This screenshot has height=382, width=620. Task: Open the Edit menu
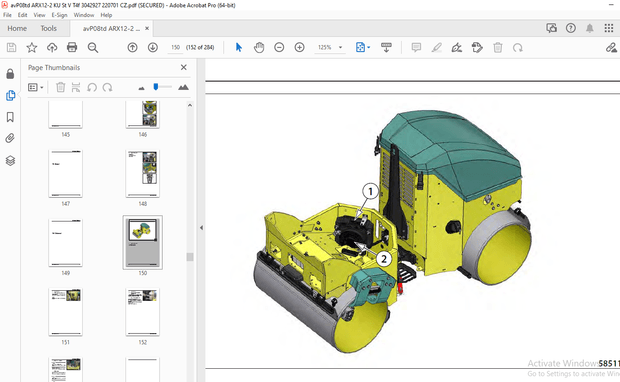pyautogui.click(x=23, y=15)
